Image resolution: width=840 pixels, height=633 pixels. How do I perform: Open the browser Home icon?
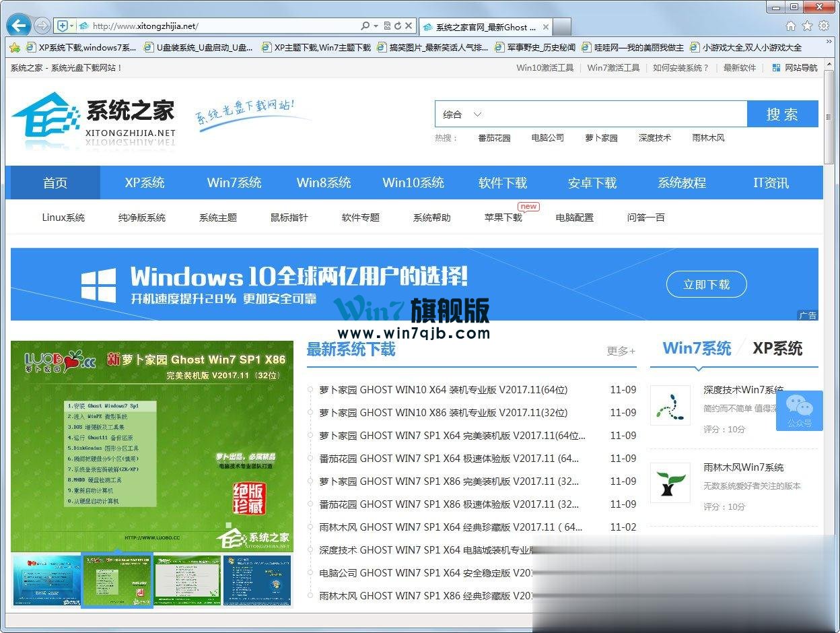pos(791,26)
